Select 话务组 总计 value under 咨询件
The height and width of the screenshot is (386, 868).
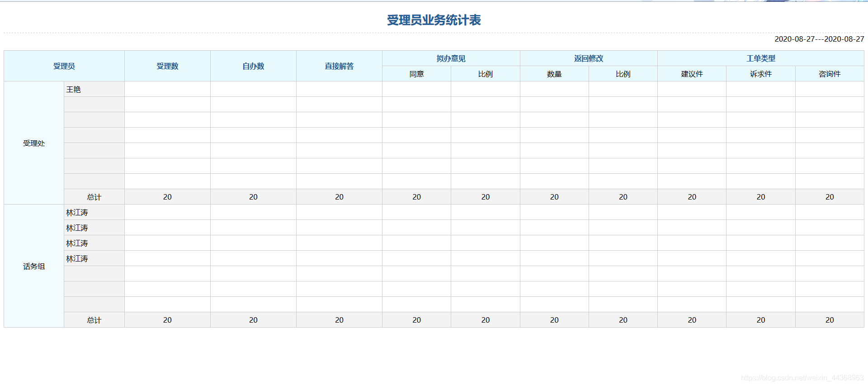(x=830, y=320)
